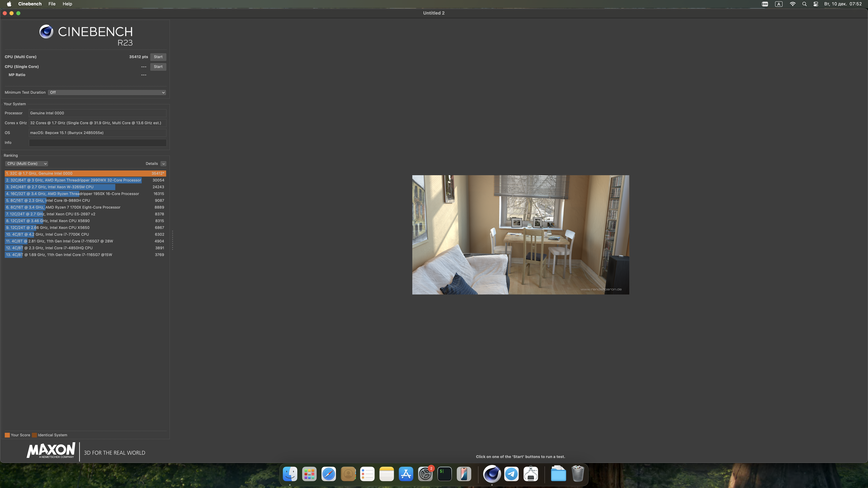Image resolution: width=868 pixels, height=488 pixels.
Task: Open the File menu
Action: (x=52, y=4)
